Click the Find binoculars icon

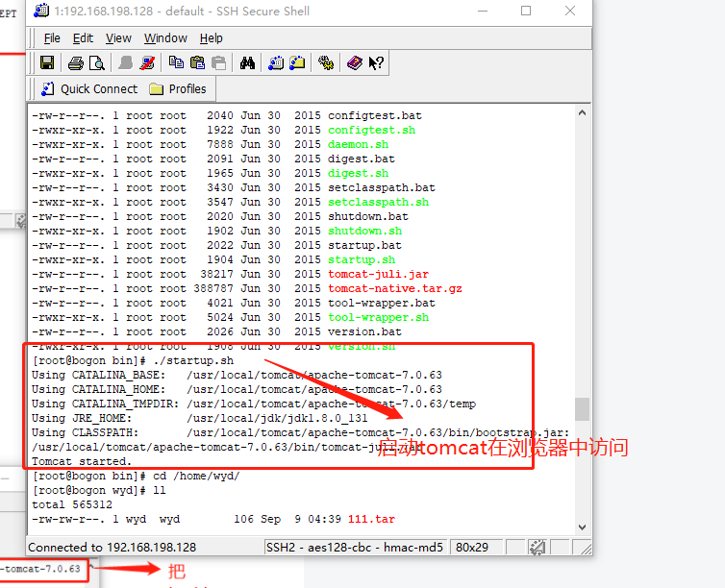click(x=247, y=62)
